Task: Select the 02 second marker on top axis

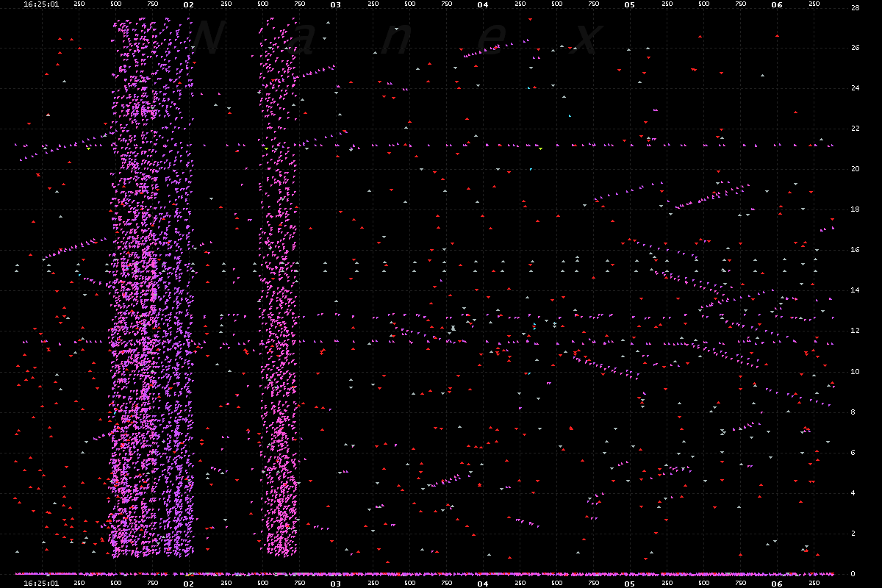Action: (x=189, y=4)
